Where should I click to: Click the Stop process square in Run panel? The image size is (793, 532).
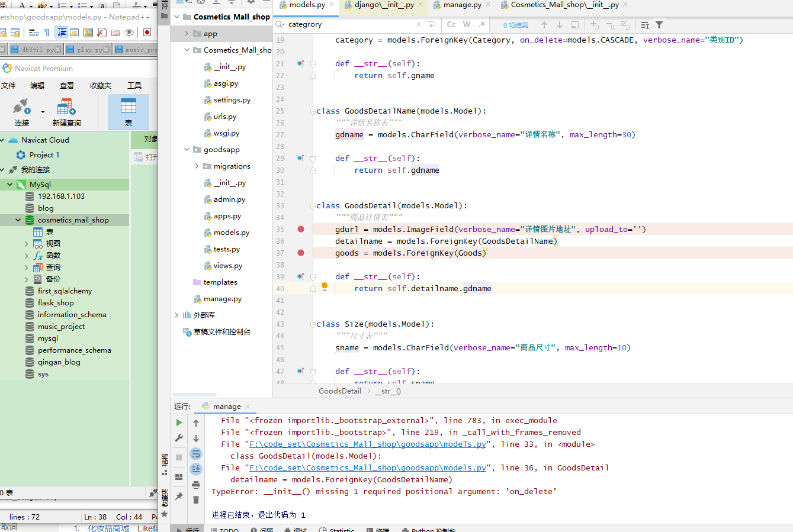click(x=179, y=457)
